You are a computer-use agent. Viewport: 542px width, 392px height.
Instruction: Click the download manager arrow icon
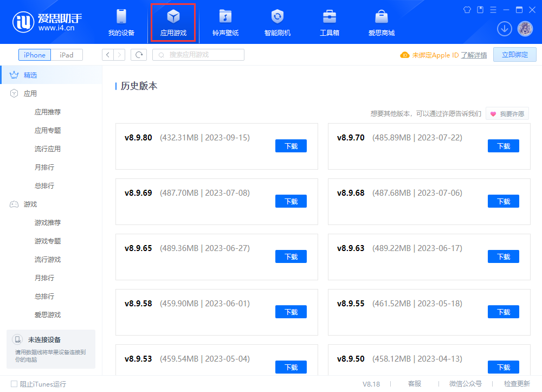(505, 28)
